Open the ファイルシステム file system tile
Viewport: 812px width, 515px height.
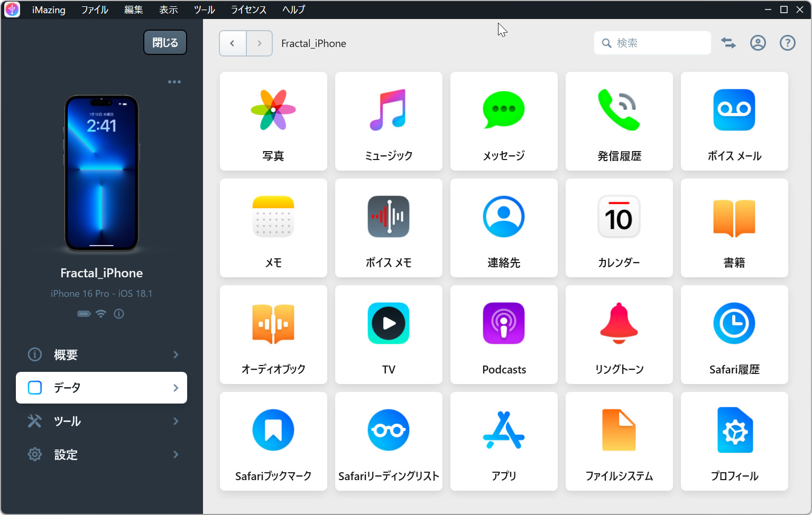click(619, 441)
